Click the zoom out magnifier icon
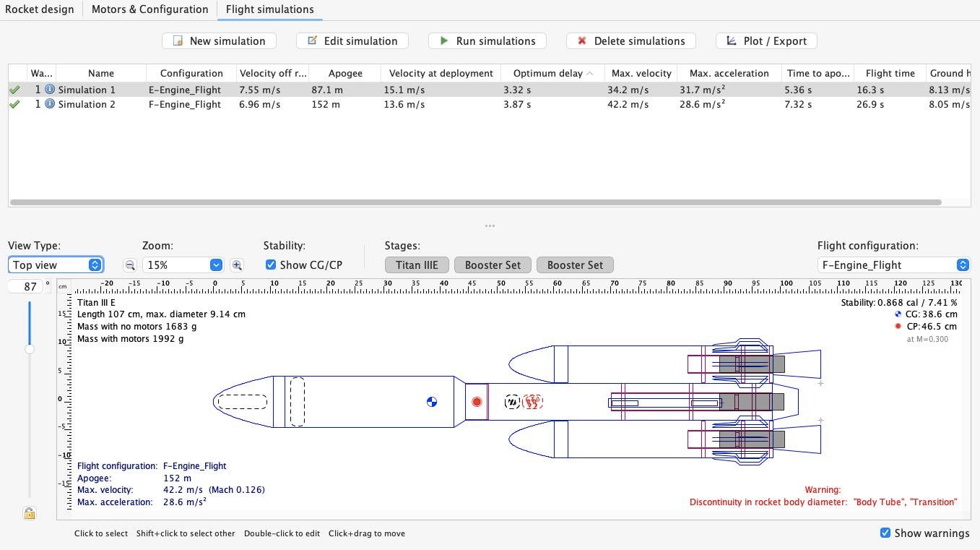Viewport: 980px width, 550px height. point(129,265)
